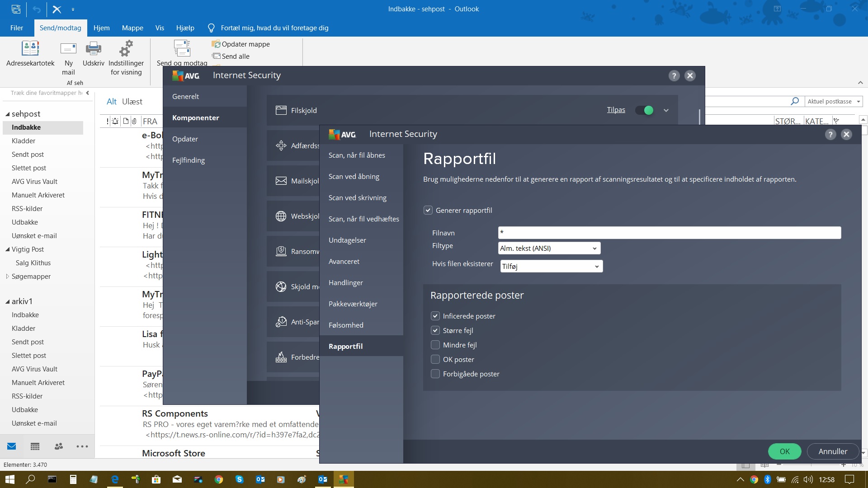This screenshot has width=868, height=488.
Task: Open help in the background AVG settings window
Action: [x=674, y=75]
